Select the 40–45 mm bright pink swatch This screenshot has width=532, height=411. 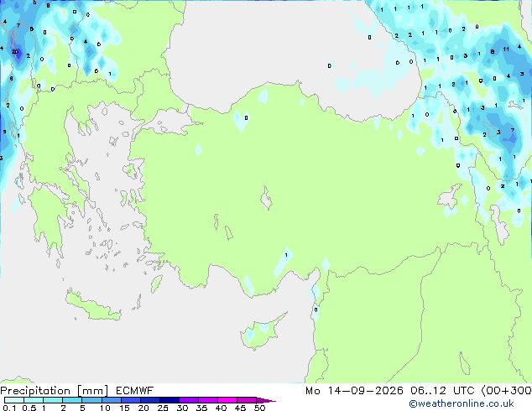coord(227,400)
